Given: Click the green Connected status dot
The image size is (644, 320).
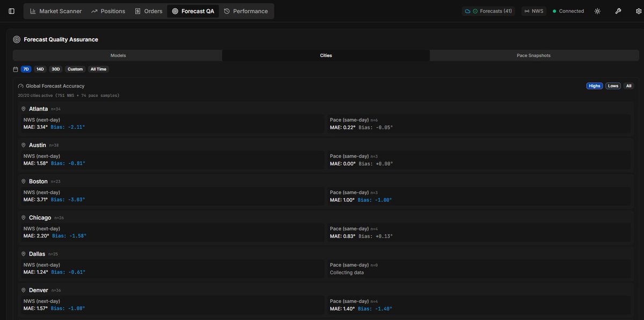Looking at the screenshot, I should tap(555, 11).
